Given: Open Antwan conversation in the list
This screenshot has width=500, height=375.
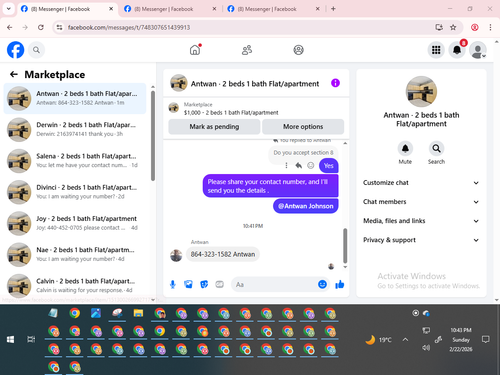Looking at the screenshot, I should click(x=75, y=98).
